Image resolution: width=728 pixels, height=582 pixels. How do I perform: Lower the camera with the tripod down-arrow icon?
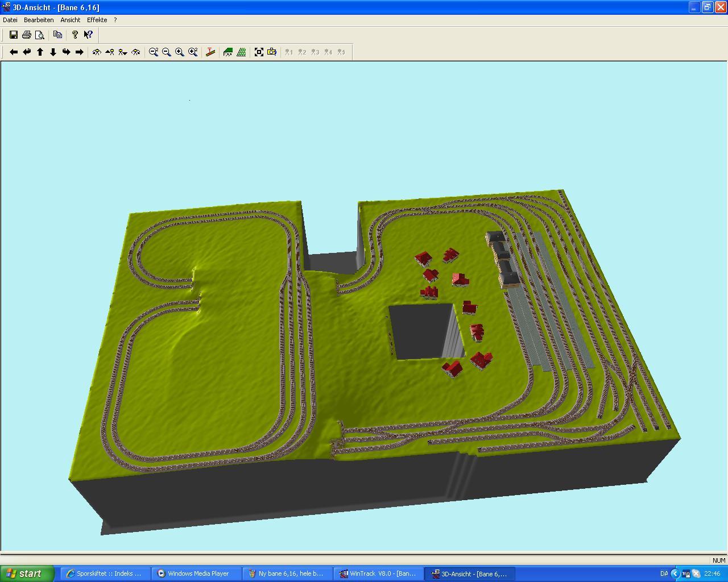[x=123, y=52]
